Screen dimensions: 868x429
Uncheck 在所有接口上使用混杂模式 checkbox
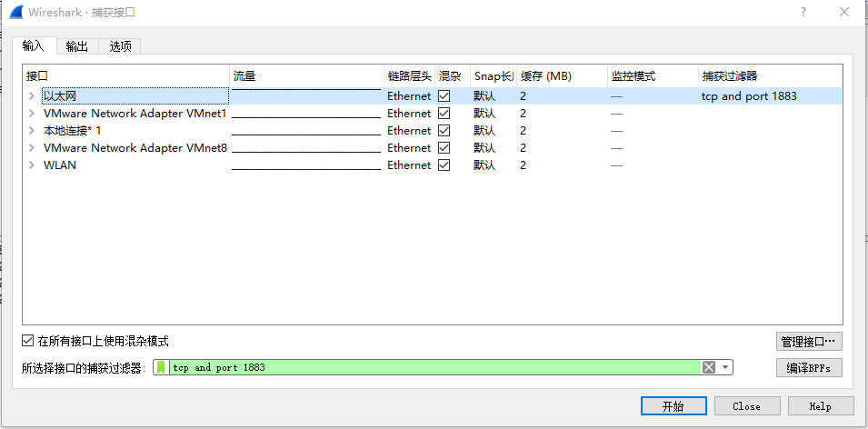pos(27,341)
